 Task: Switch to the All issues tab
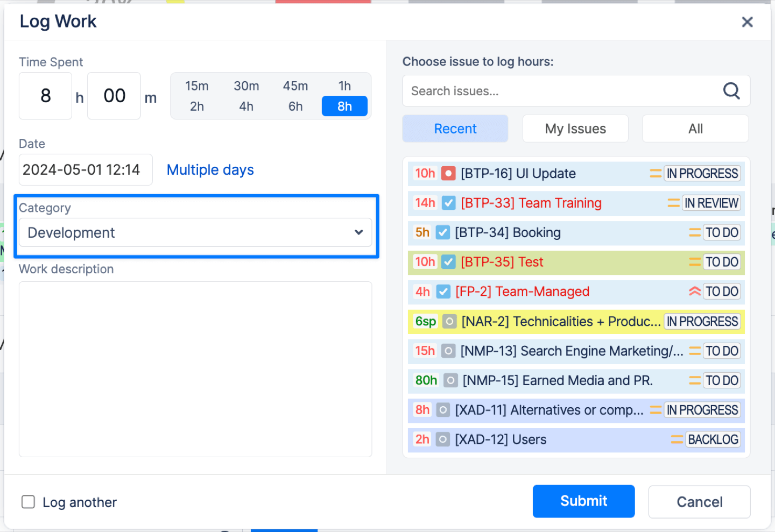pos(695,129)
